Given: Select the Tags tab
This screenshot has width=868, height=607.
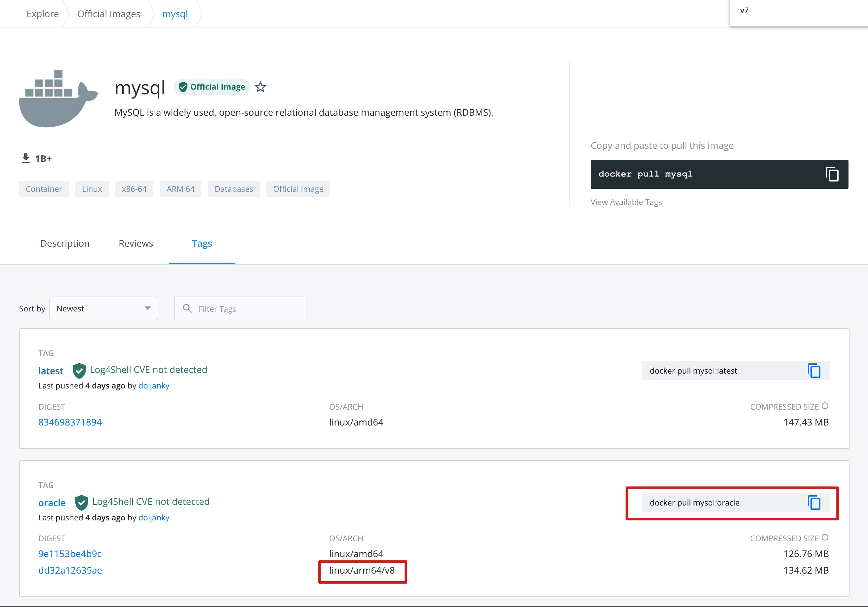Looking at the screenshot, I should pos(202,244).
